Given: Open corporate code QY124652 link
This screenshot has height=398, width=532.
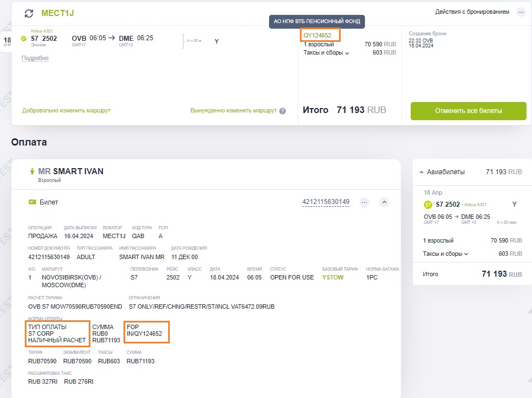Looking at the screenshot, I should (x=317, y=35).
